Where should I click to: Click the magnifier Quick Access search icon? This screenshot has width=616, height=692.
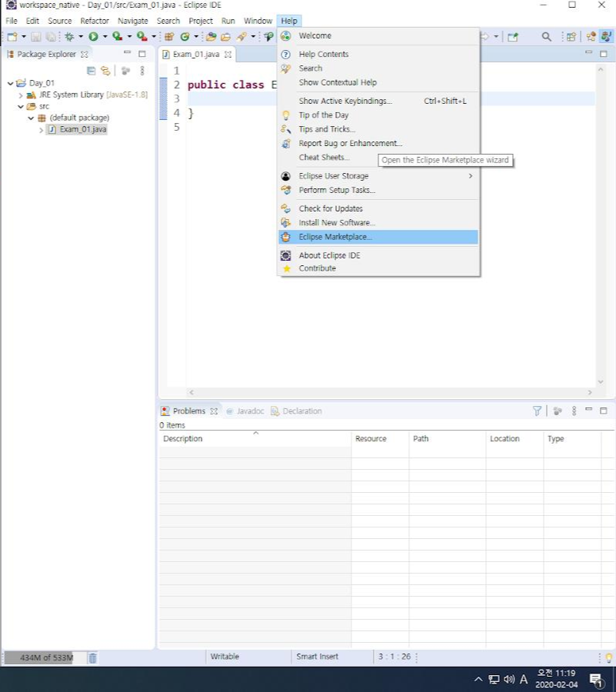546,37
